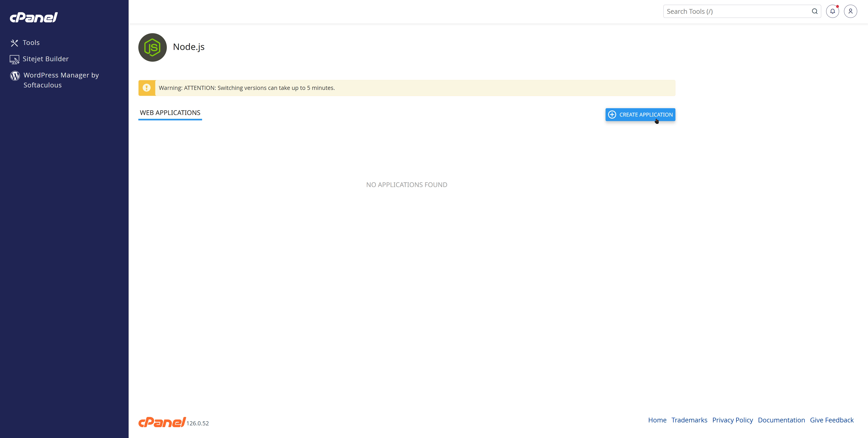Click version number 126.0.52
The image size is (868, 438).
click(198, 424)
